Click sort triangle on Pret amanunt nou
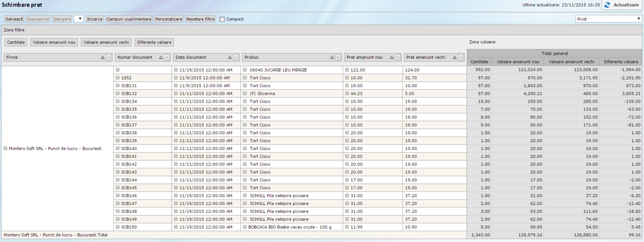 tap(391, 58)
